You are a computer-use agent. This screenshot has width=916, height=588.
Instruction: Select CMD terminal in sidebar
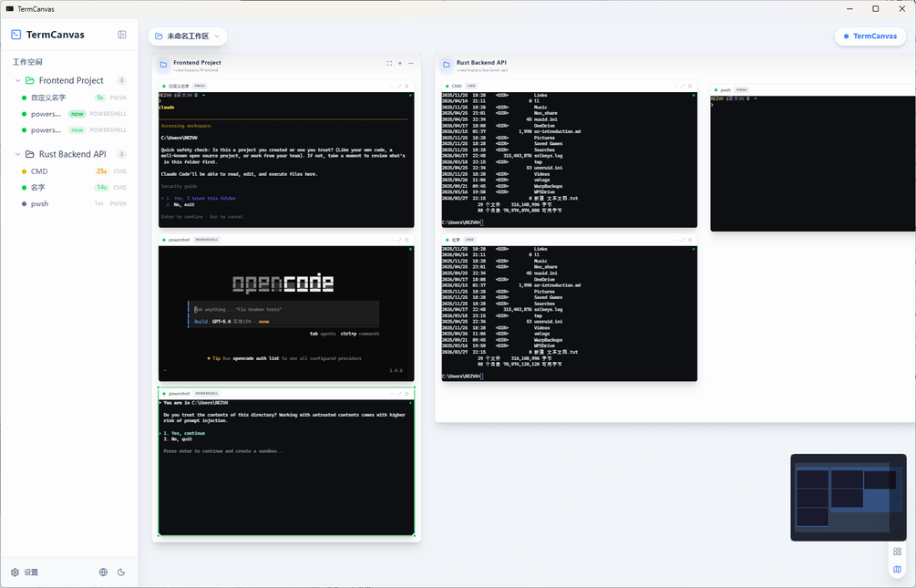[74, 171]
